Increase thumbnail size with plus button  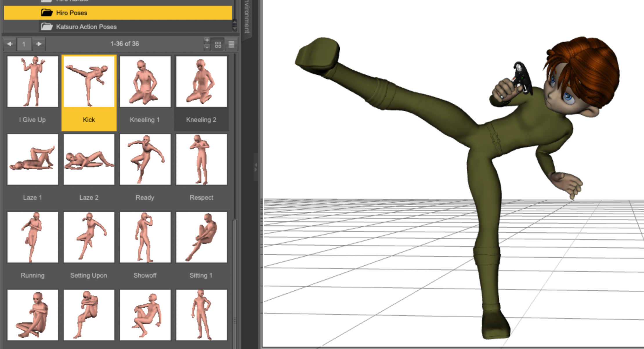tap(207, 40)
